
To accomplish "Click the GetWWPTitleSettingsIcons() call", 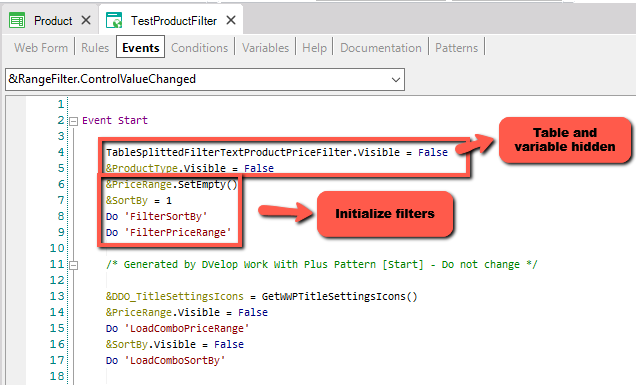I will tap(339, 297).
